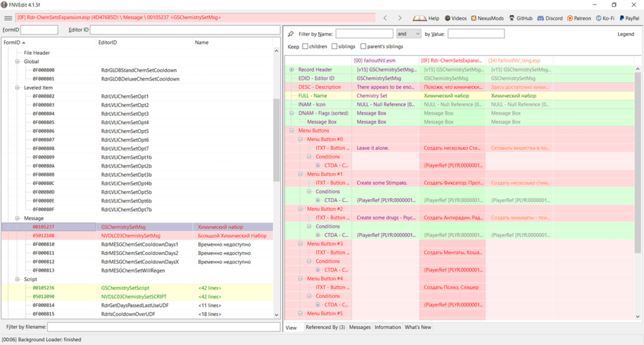Open the Videos link icon
Screen dimensions: 644x345
pos(448,18)
